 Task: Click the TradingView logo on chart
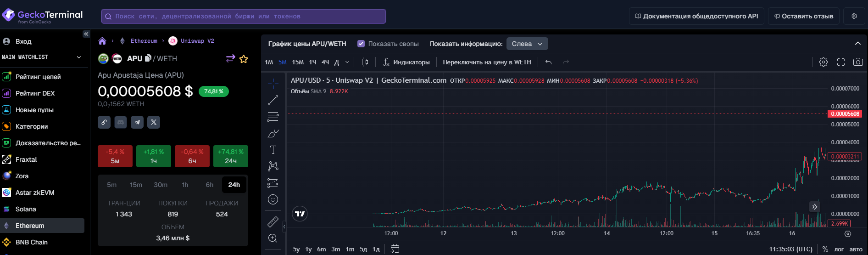tap(300, 214)
